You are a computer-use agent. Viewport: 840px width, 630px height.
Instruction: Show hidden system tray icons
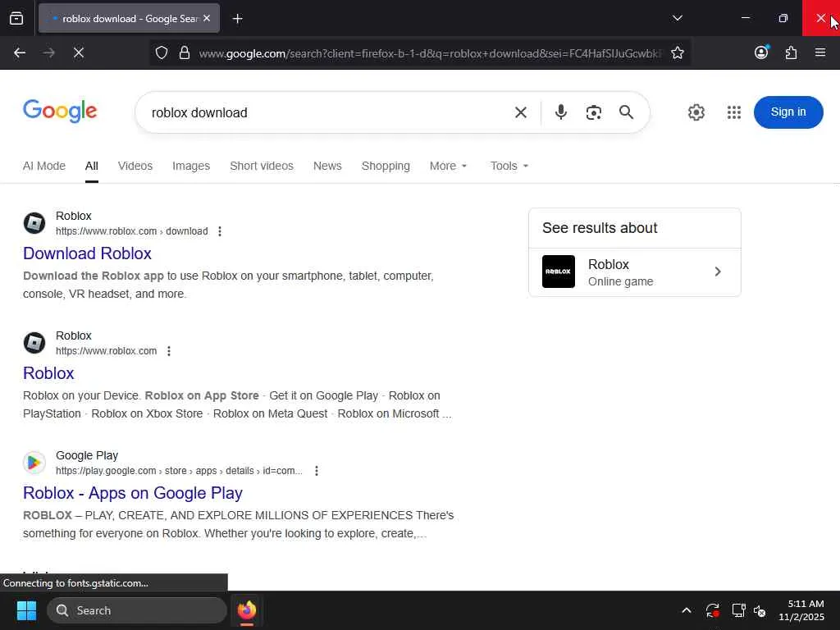pos(687,610)
